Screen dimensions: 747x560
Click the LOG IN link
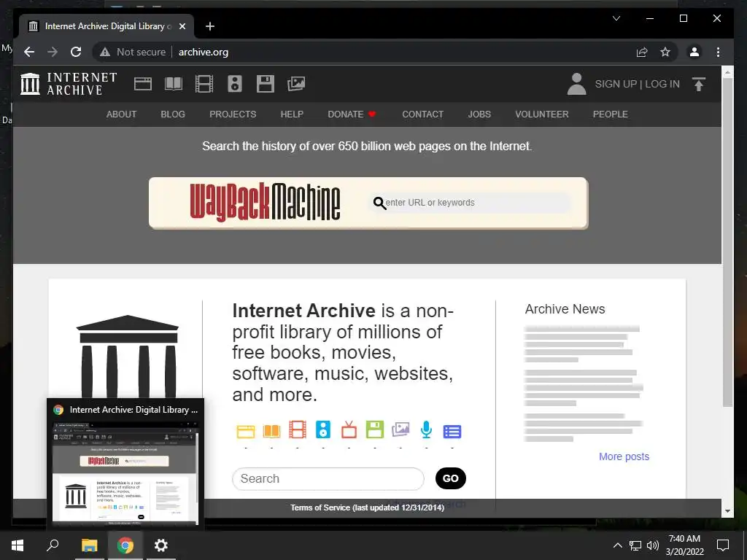coord(662,84)
